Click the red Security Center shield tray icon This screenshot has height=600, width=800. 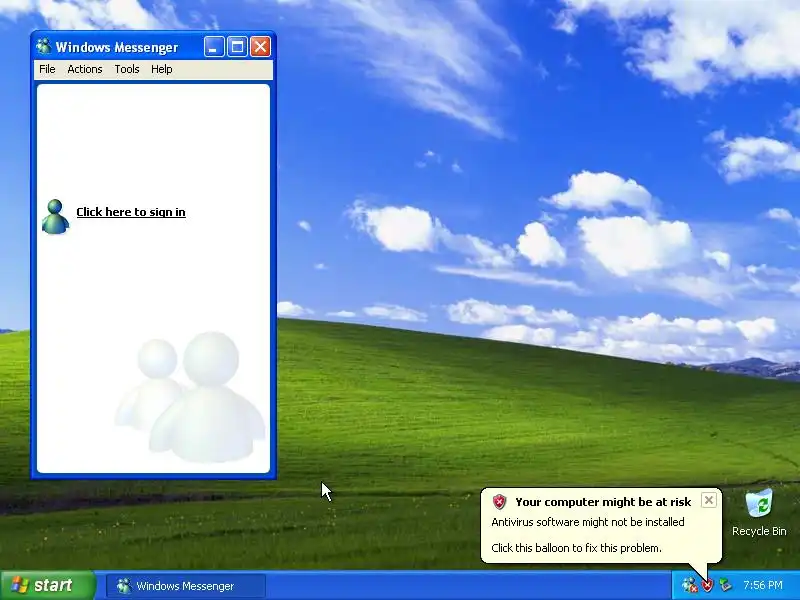(x=707, y=585)
